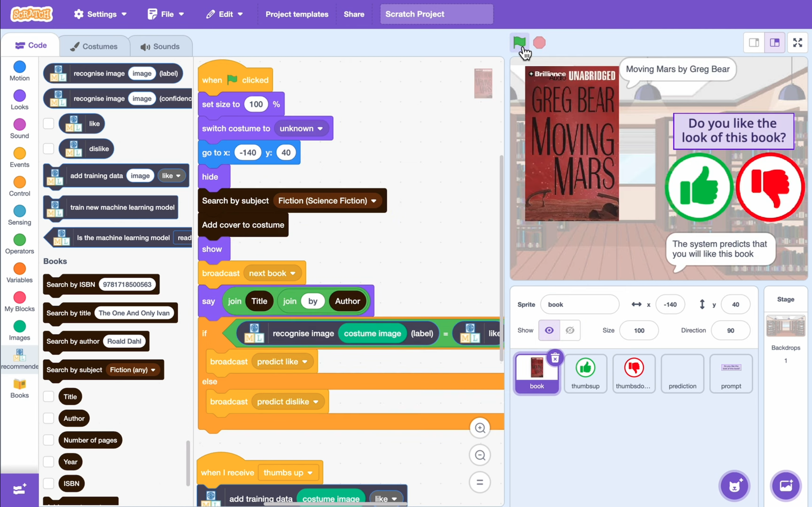The image size is (812, 507).
Task: Reset code workspace zoom
Action: [480, 482]
